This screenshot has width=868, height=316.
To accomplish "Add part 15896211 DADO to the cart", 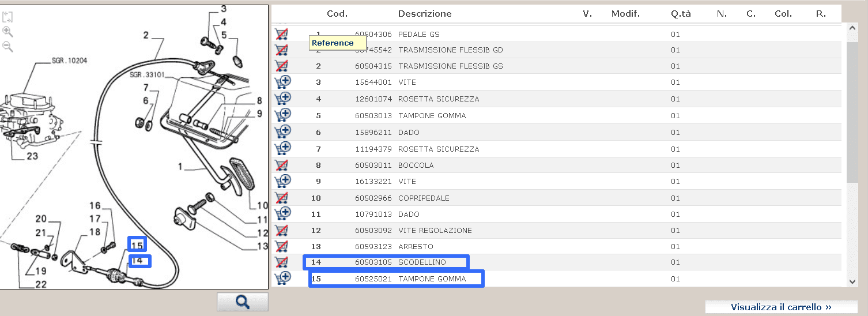I will (282, 132).
